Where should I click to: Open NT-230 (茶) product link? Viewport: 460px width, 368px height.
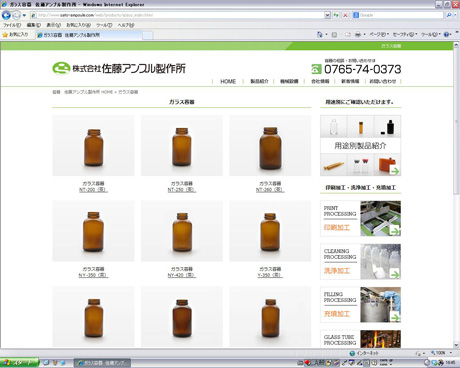tap(182, 190)
